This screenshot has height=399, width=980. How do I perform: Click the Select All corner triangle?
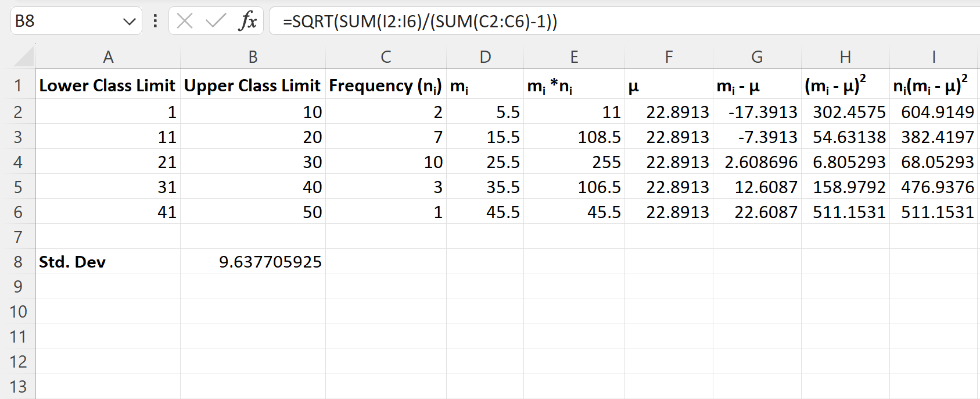(24, 57)
